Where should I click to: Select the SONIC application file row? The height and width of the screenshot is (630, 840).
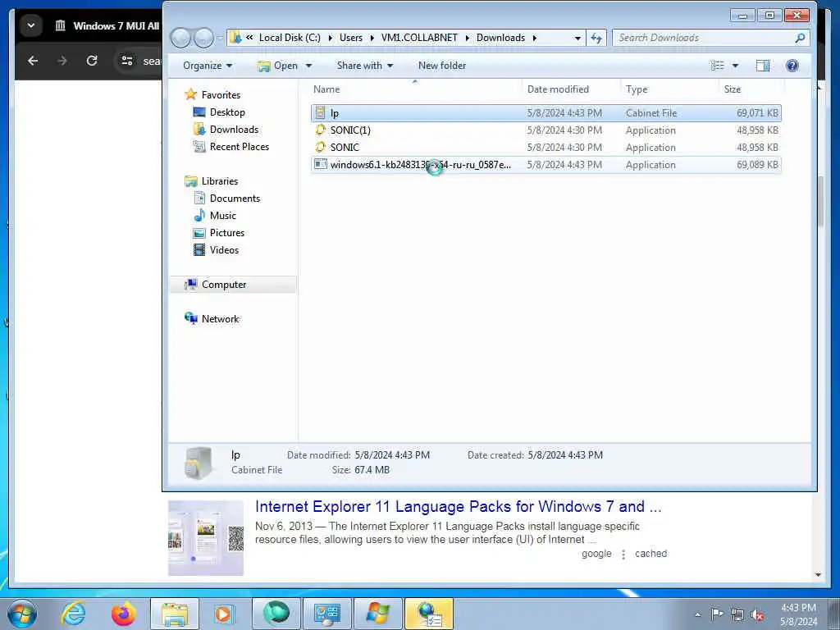(546, 148)
